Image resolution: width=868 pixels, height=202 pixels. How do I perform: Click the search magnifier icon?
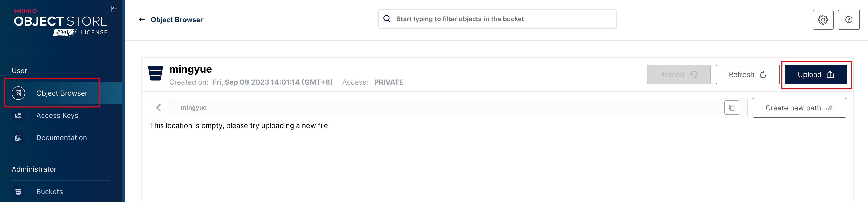[x=387, y=19]
